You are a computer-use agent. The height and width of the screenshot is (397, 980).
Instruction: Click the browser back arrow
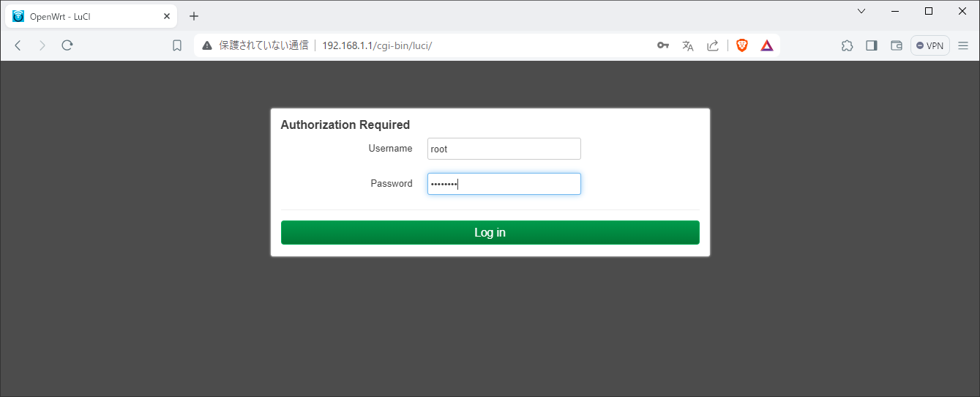pyautogui.click(x=18, y=45)
